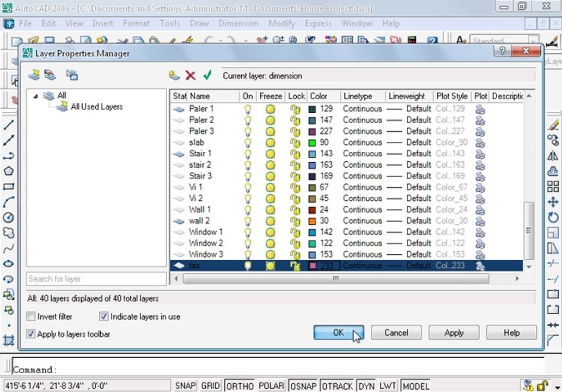Select the Mirror tool in Modify toolbar
Image resolution: width=562 pixels, height=392 pixels.
pyautogui.click(x=553, y=156)
